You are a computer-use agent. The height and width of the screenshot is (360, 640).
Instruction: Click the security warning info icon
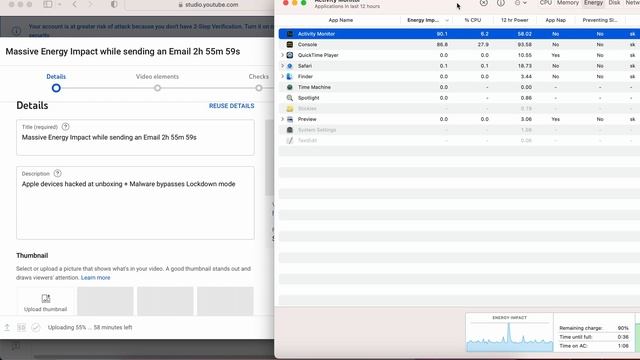pos(16,31)
